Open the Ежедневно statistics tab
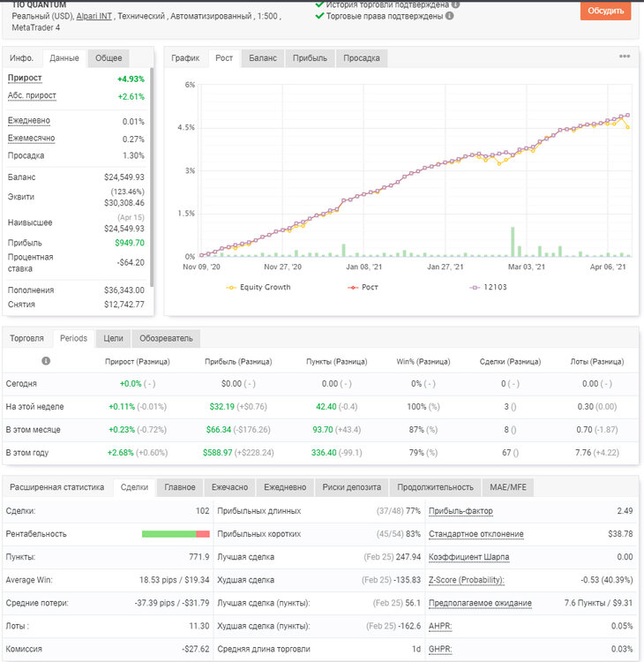This screenshot has height=662, width=644. (285, 487)
